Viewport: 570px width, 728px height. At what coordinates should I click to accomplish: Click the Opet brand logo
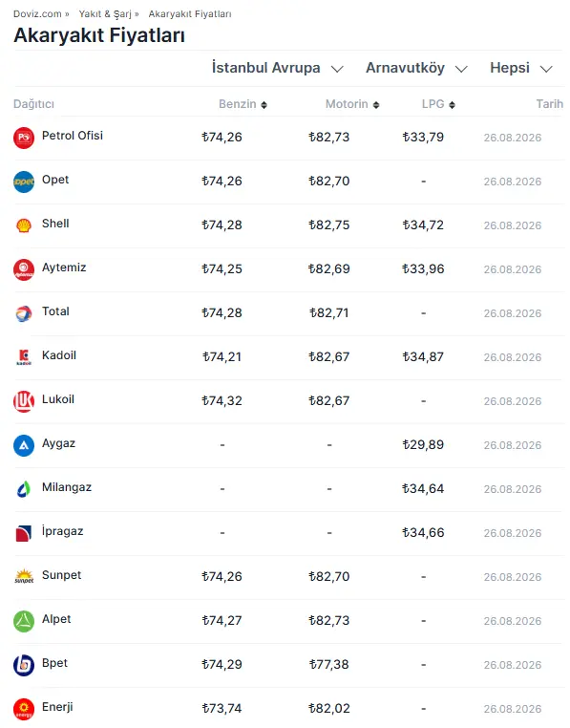(x=24, y=182)
